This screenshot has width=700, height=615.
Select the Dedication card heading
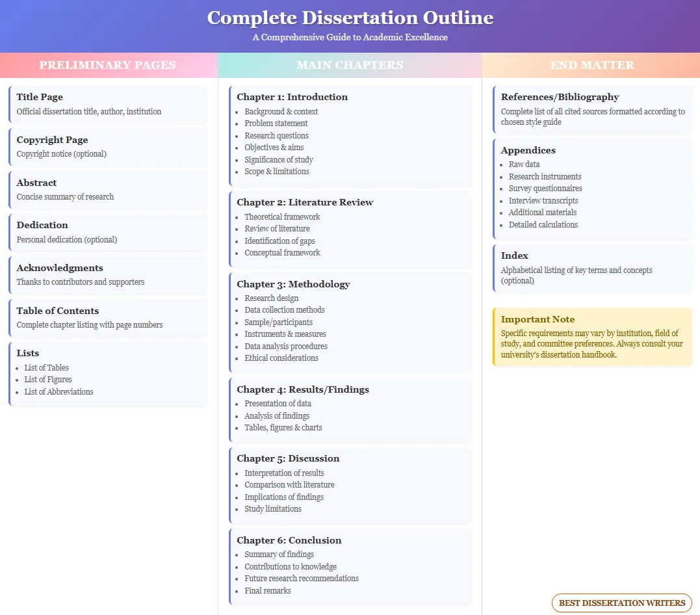(x=42, y=225)
